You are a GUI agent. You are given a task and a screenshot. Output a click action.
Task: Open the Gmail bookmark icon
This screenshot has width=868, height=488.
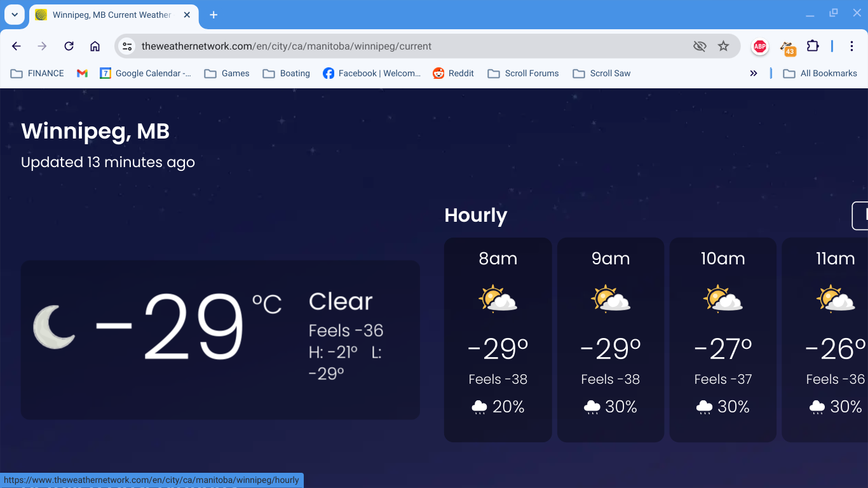pos(82,74)
